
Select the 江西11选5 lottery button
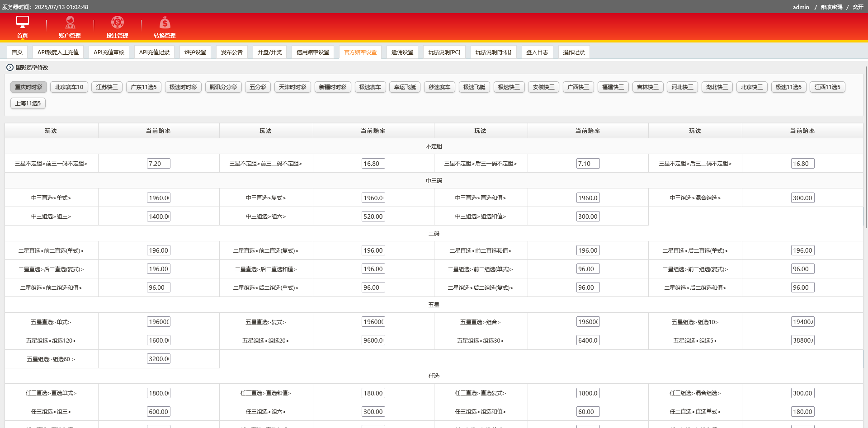point(827,87)
